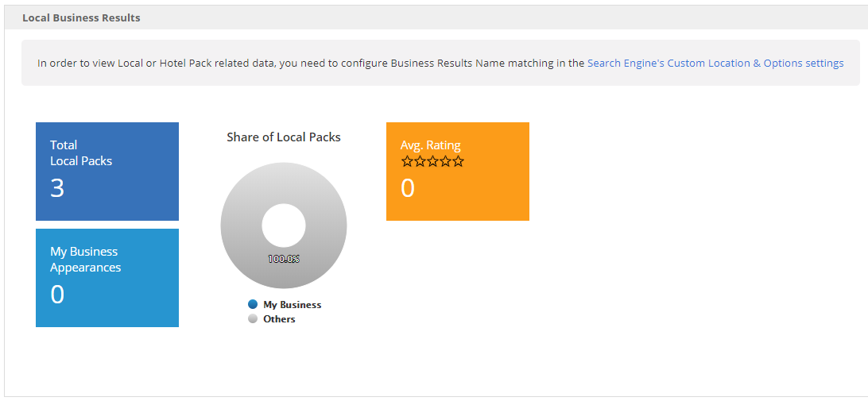Click the 0 value under My Business Appearances
The width and height of the screenshot is (868, 401).
pyautogui.click(x=57, y=295)
